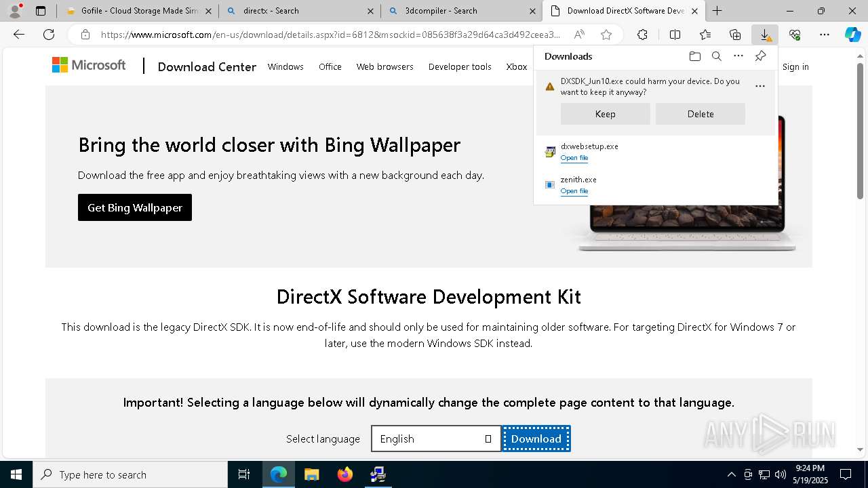Image resolution: width=868 pixels, height=488 pixels.
Task: Open the Read aloud icon in the address bar
Action: [579, 35]
